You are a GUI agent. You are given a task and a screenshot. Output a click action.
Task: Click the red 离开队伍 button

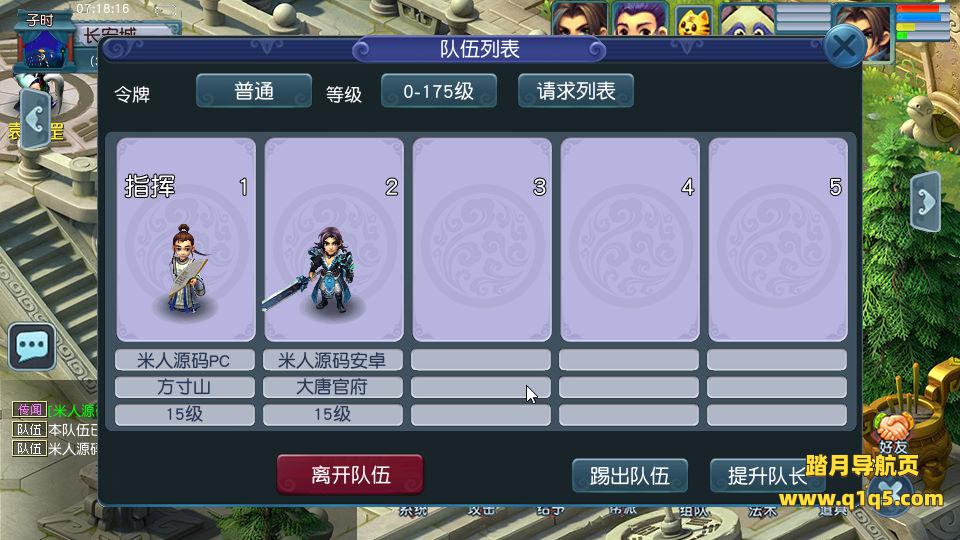[x=350, y=474]
